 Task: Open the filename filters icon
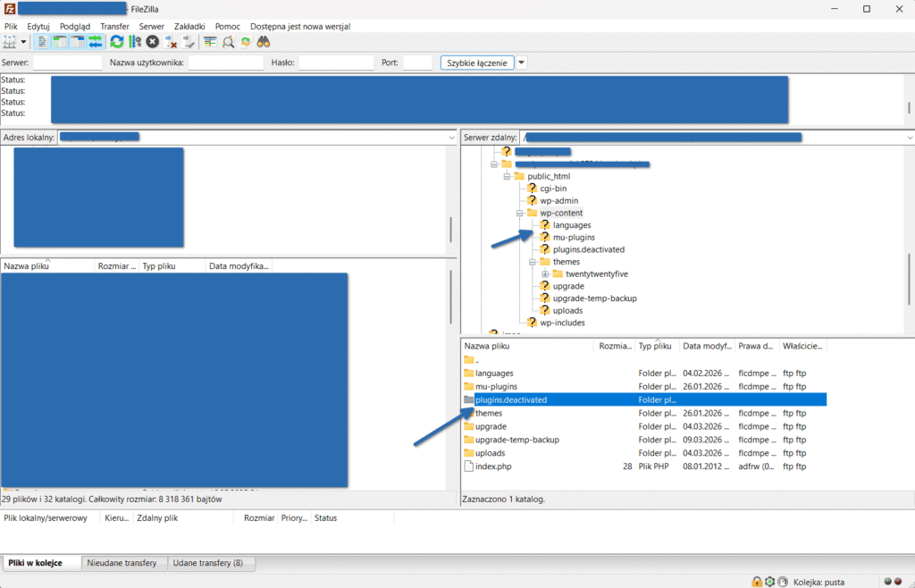(210, 42)
